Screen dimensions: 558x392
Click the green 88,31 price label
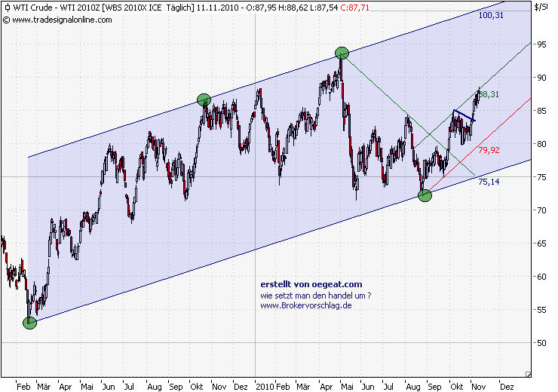tap(489, 94)
